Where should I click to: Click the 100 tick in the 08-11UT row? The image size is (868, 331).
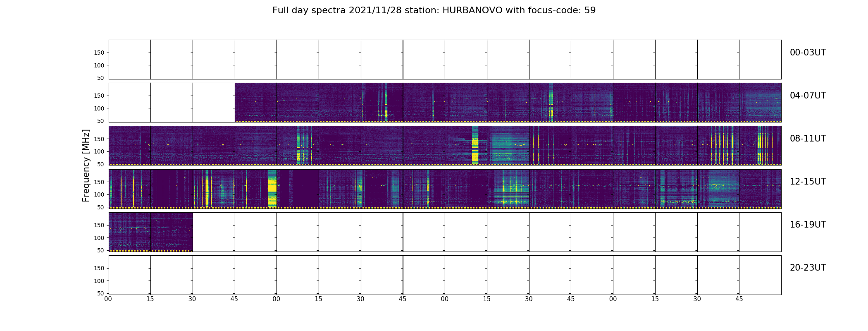(99, 151)
